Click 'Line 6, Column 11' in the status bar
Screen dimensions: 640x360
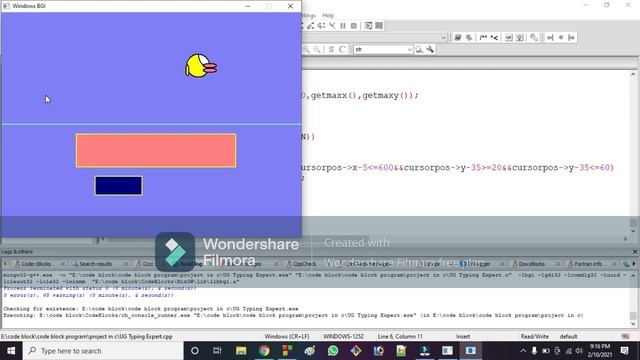point(400,337)
